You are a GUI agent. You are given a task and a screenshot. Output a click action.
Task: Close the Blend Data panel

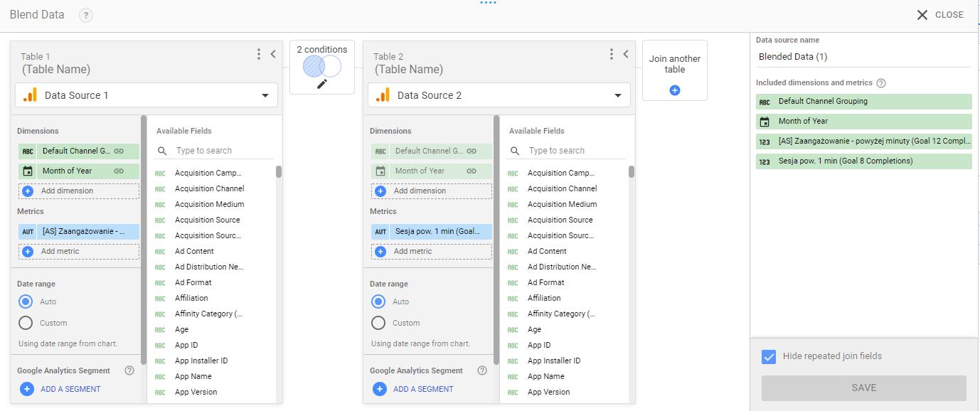(x=940, y=15)
